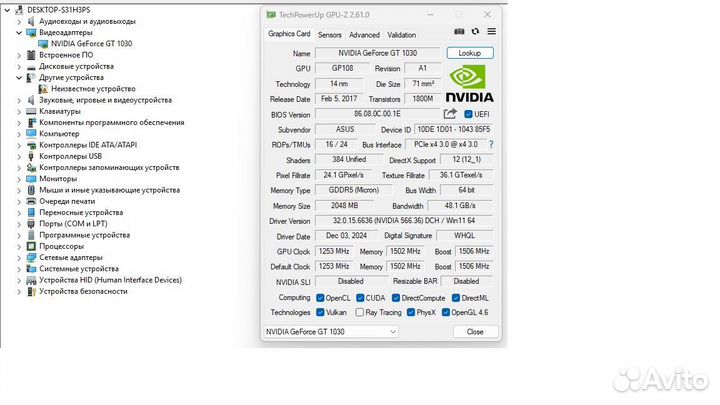Click the Мыши mouse icon
The height and width of the screenshot is (405, 720).
(x=31, y=190)
